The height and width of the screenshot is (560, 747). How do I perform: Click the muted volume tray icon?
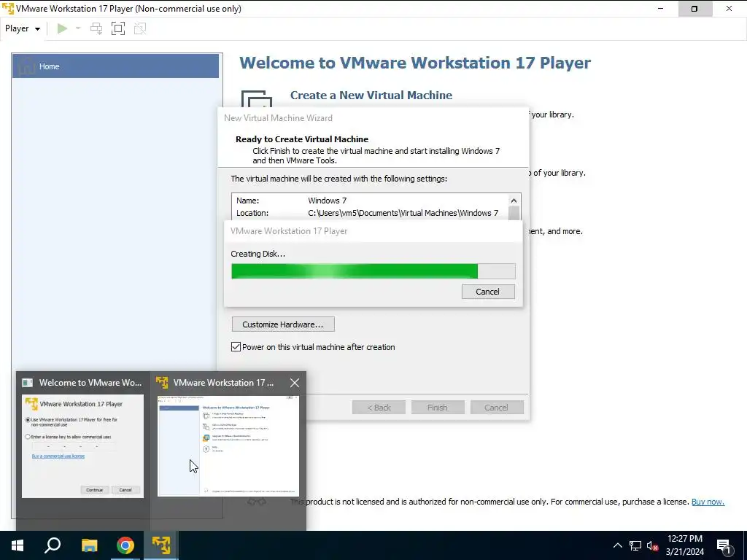tap(652, 545)
